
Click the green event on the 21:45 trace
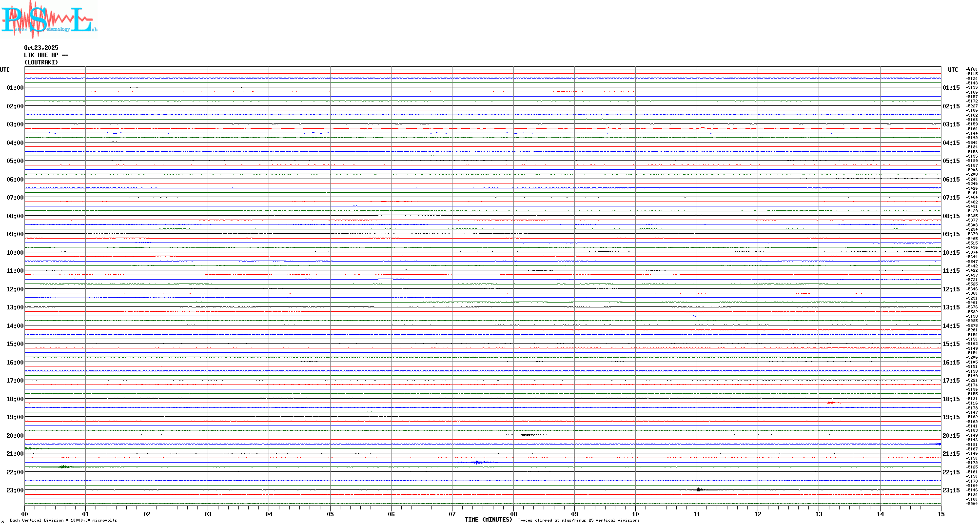coord(63,467)
